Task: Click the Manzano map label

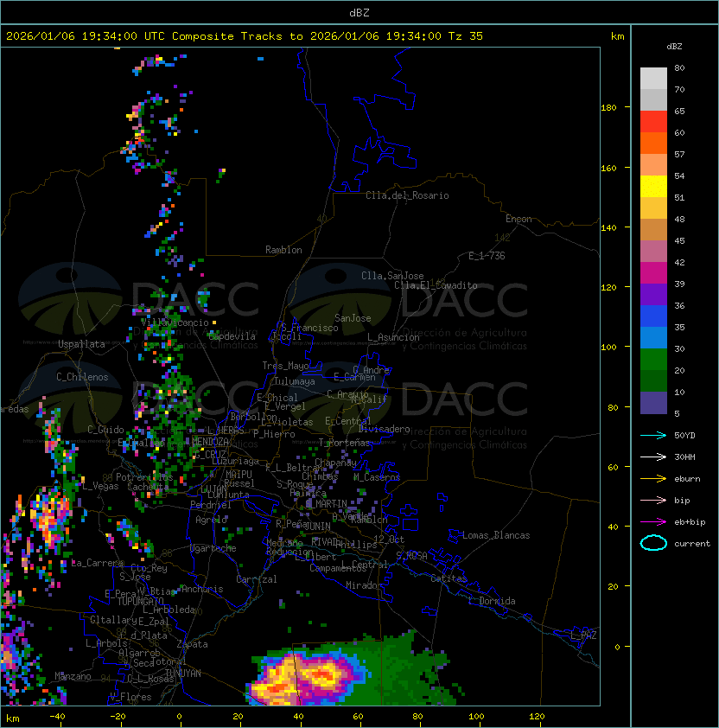Action: click(73, 676)
